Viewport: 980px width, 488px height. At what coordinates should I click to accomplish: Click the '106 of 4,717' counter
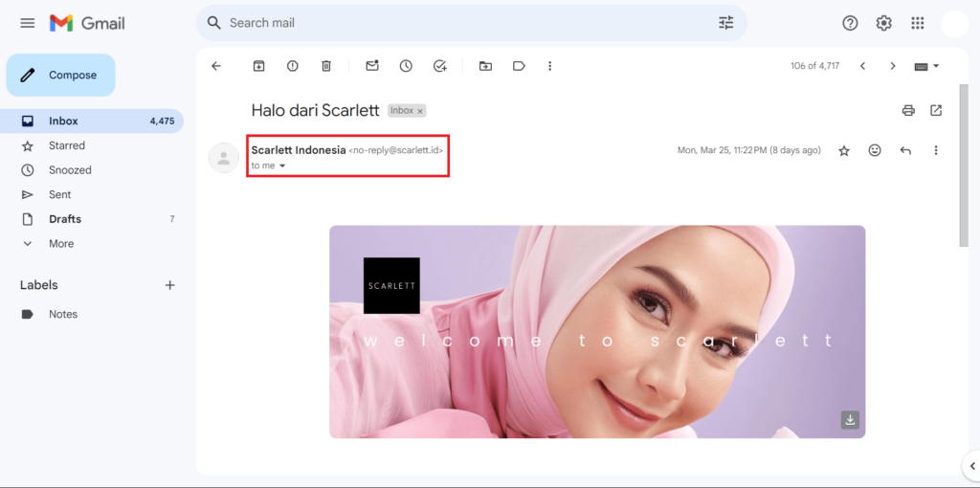(815, 66)
